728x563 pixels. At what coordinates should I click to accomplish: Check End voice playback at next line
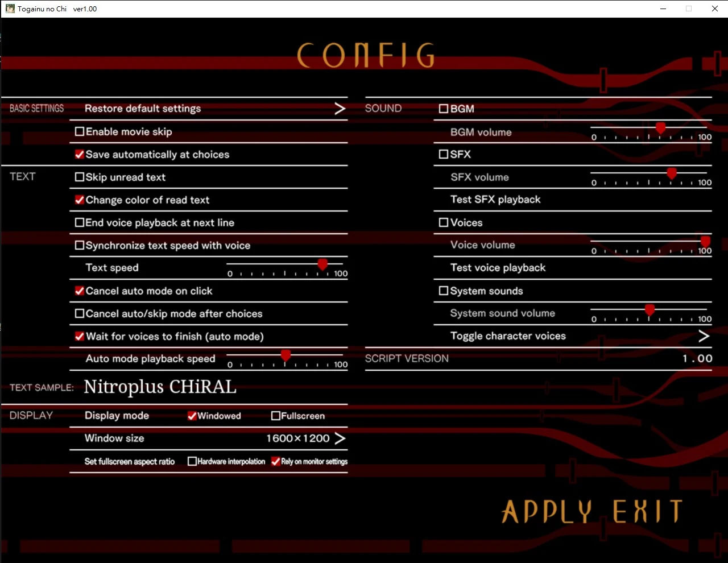[80, 222]
